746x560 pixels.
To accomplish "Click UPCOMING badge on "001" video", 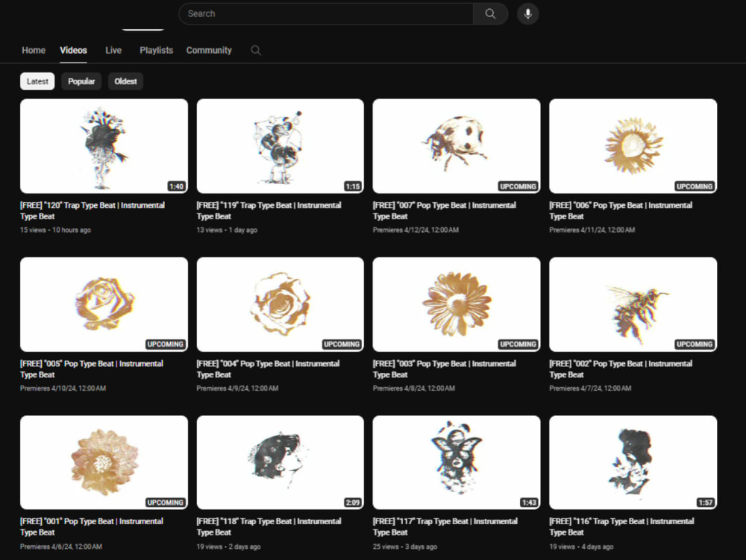I will click(165, 503).
